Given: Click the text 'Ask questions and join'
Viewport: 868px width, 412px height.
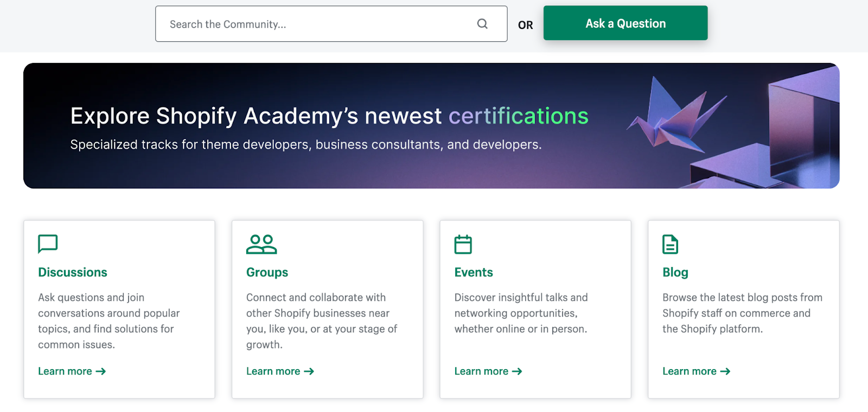Looking at the screenshot, I should point(91,297).
